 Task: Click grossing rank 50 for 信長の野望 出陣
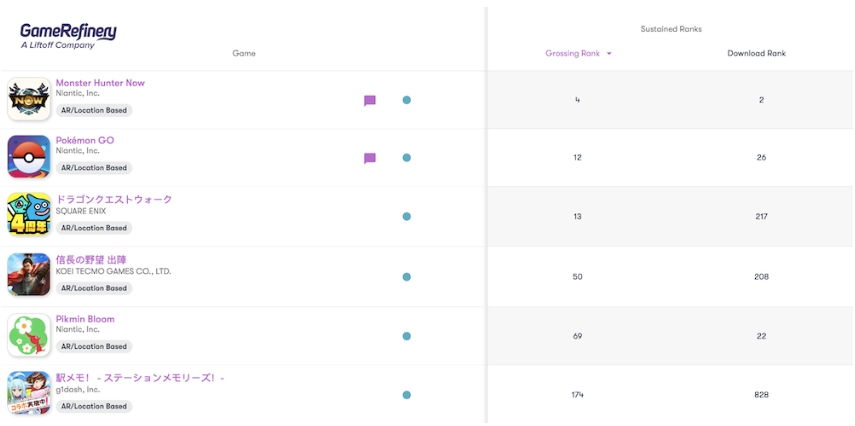pyautogui.click(x=577, y=277)
